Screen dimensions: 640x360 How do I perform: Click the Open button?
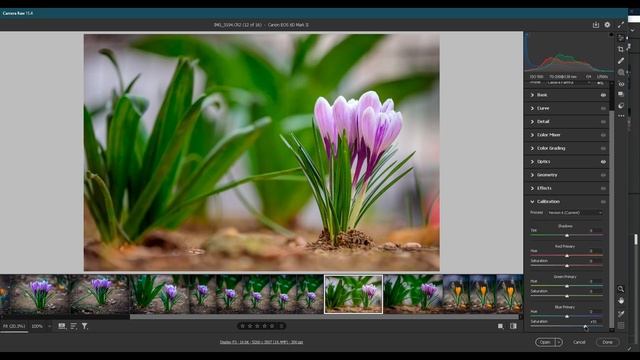tap(545, 342)
